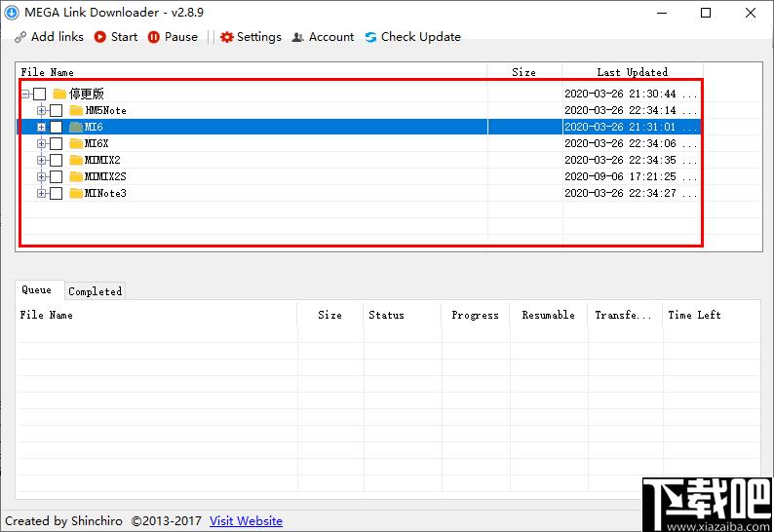Click the Settings gear icon
774x532 pixels.
tap(226, 37)
